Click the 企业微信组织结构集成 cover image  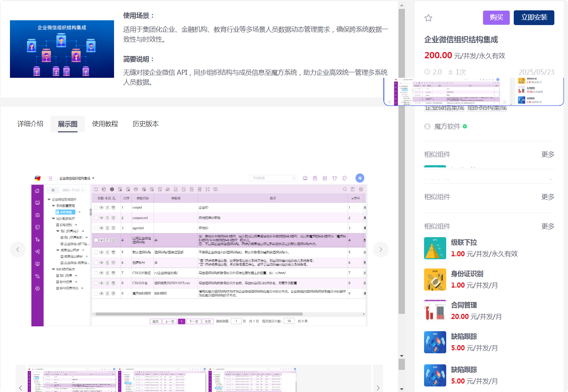pos(62,49)
